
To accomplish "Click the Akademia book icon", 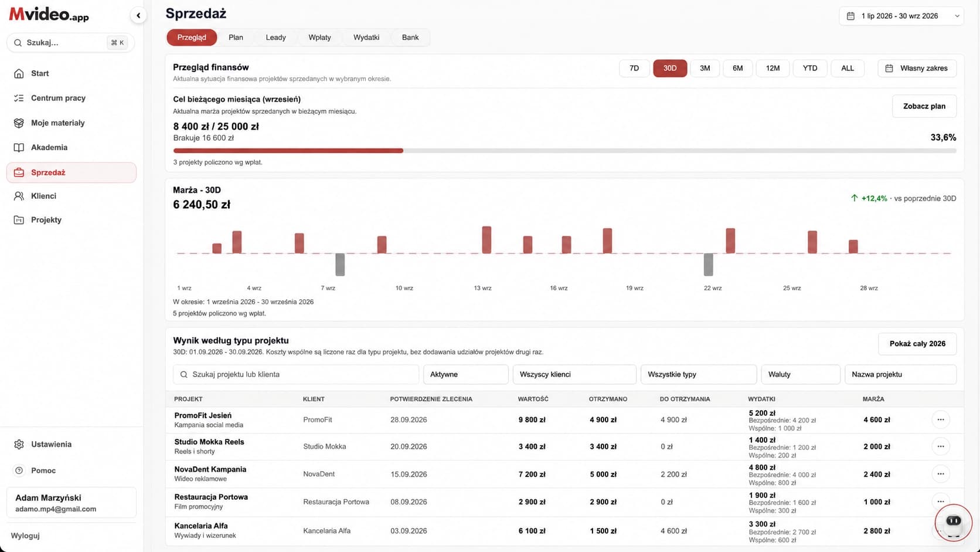I will click(19, 147).
